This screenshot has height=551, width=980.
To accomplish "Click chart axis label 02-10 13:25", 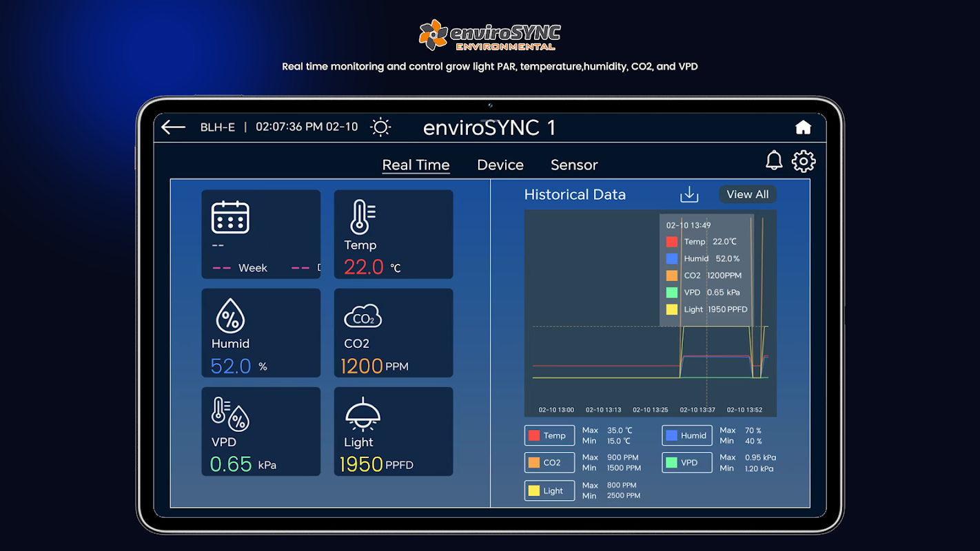I will [x=651, y=410].
